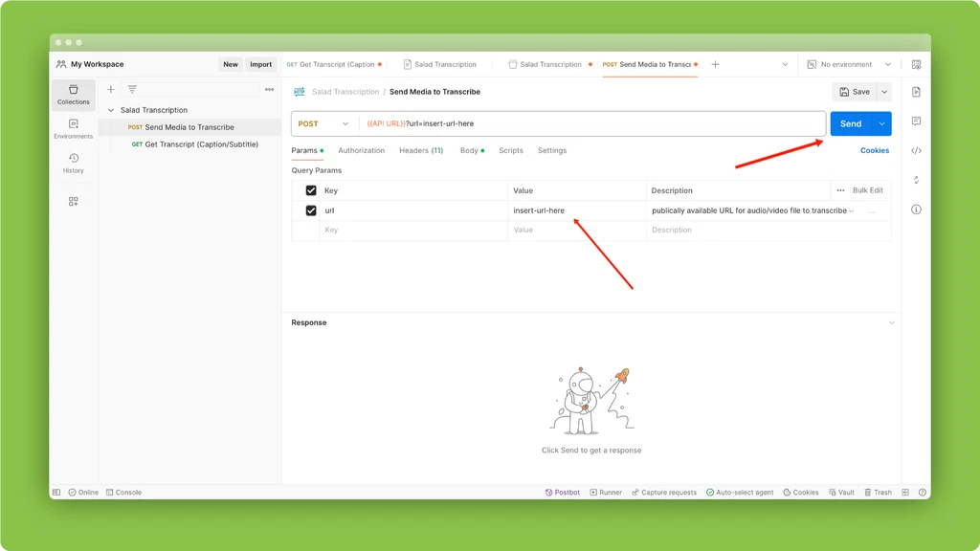980x551 pixels.
Task: Uncheck the url query param checkbox
Action: 311,210
